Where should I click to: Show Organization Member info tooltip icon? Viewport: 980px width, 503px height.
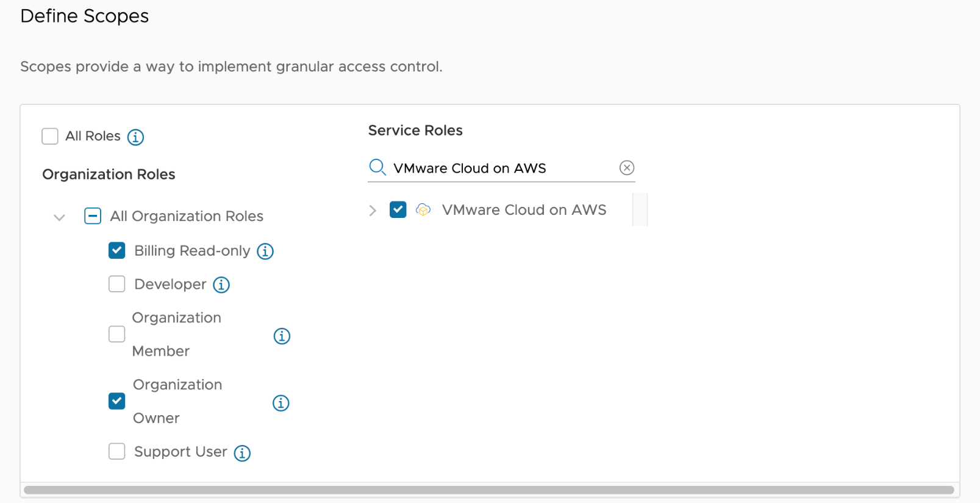tap(282, 336)
